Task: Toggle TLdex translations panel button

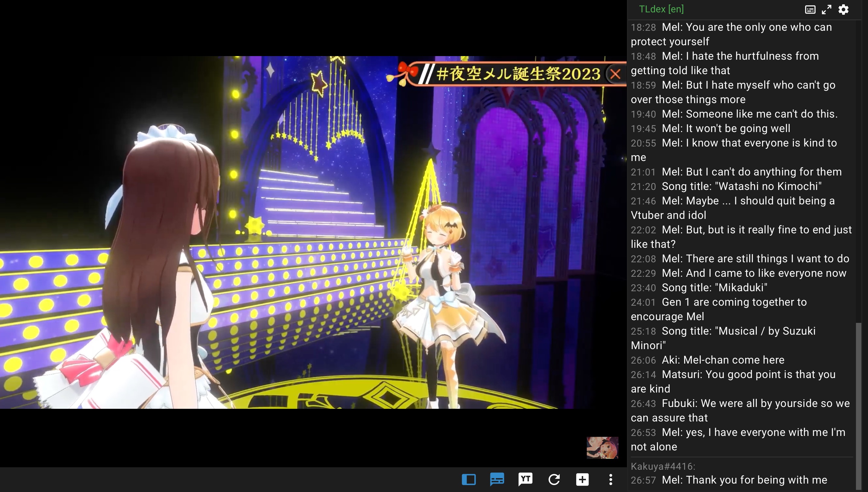Action: pyautogui.click(x=497, y=479)
